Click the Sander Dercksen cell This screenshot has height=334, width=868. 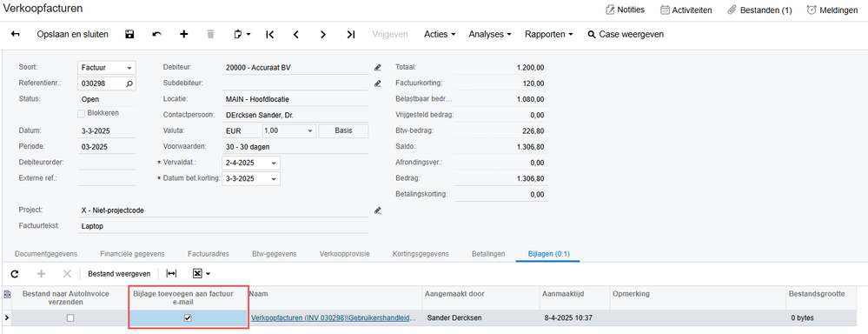point(480,318)
